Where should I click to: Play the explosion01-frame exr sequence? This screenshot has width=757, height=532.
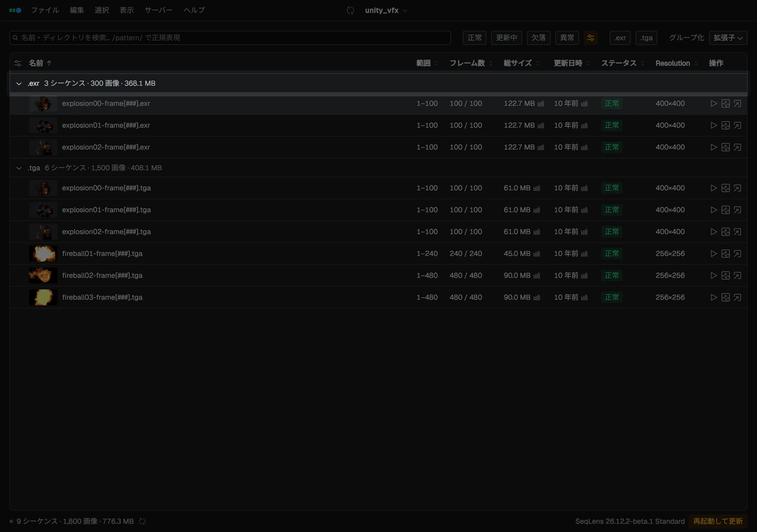coord(714,125)
